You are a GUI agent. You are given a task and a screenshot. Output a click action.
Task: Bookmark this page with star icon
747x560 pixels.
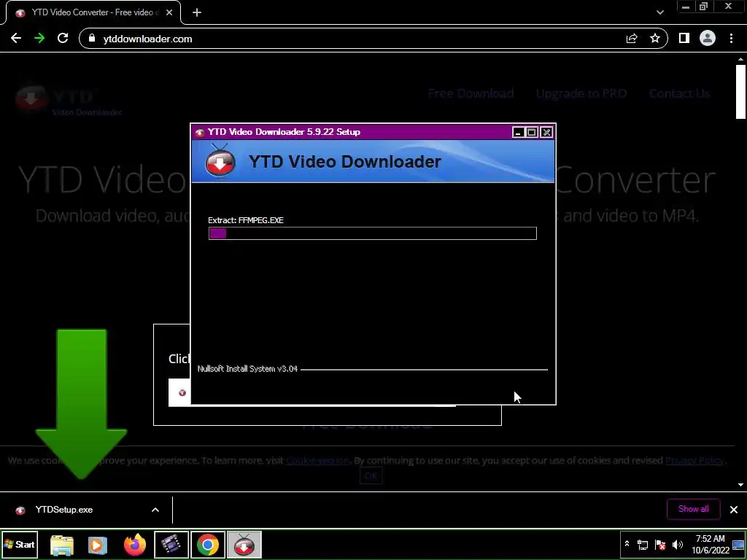(x=655, y=39)
